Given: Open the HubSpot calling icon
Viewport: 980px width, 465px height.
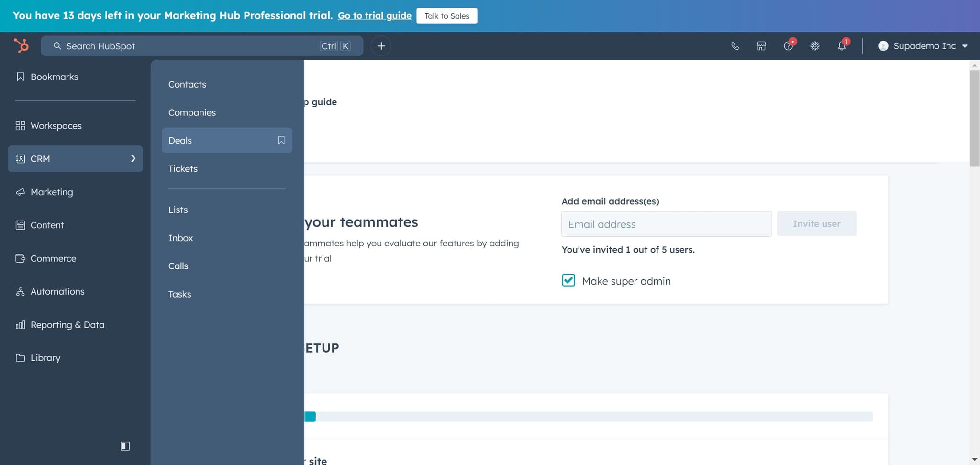Looking at the screenshot, I should (735, 45).
